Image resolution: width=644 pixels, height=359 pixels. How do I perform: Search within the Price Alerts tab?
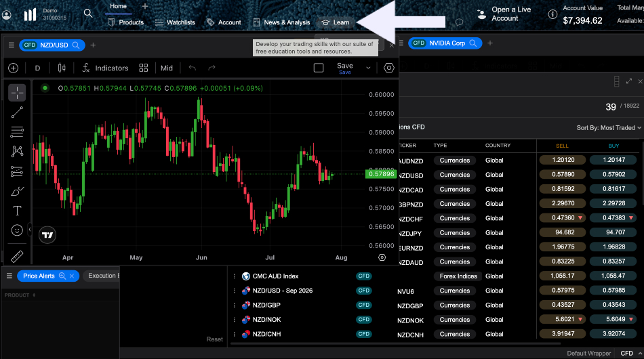tap(62, 276)
